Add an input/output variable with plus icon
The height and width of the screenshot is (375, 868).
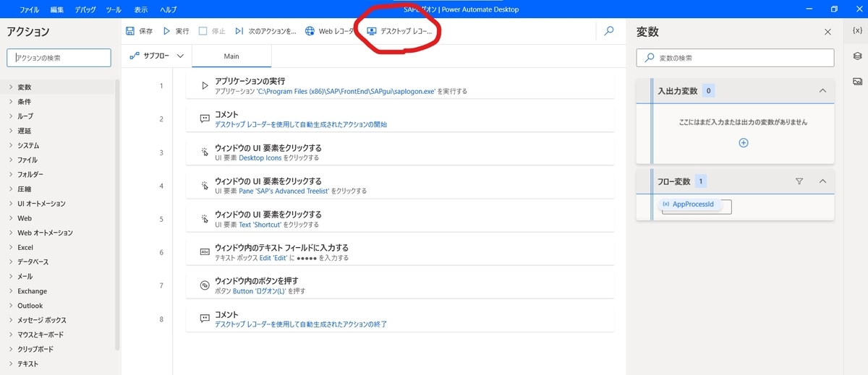[x=743, y=143]
